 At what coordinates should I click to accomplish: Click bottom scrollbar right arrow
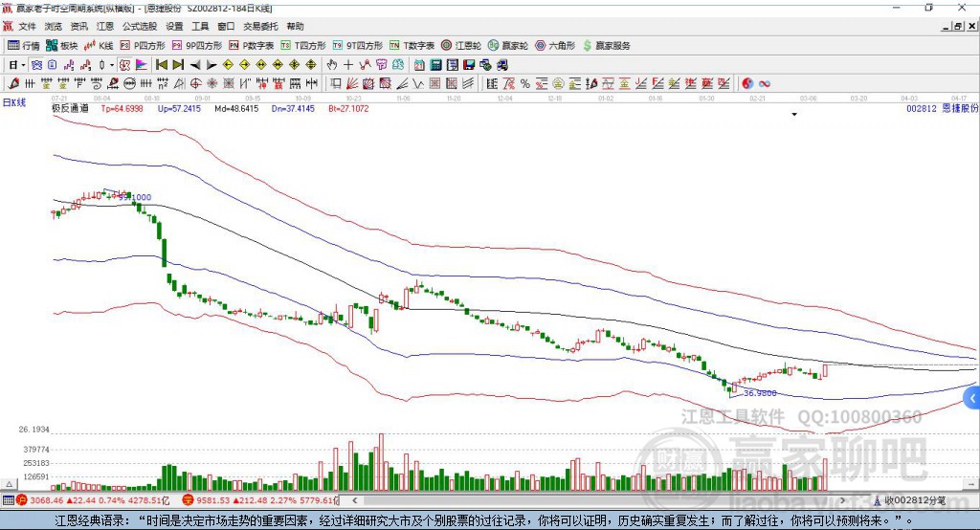tap(842, 500)
